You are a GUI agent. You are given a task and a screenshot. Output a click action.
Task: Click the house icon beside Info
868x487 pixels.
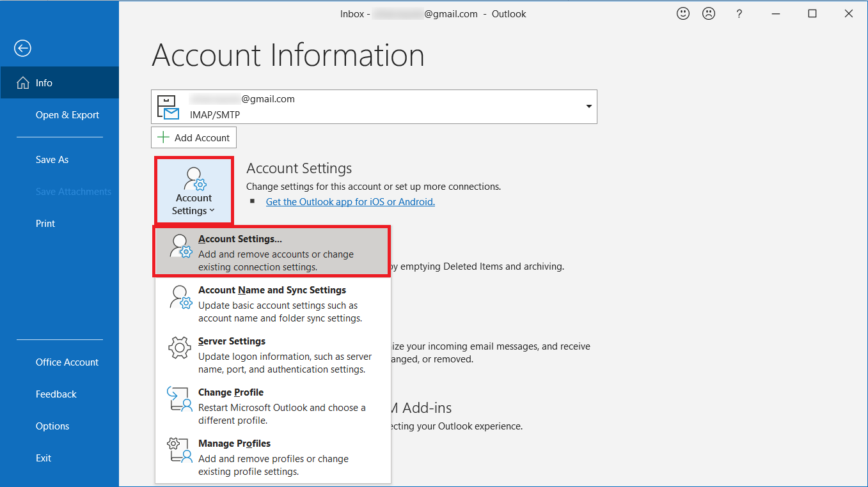pyautogui.click(x=23, y=83)
